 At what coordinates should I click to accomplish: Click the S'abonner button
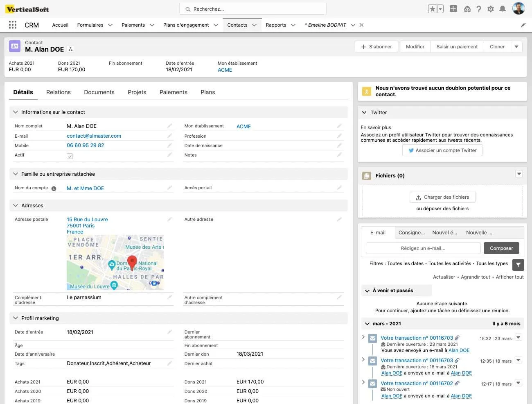pyautogui.click(x=377, y=47)
